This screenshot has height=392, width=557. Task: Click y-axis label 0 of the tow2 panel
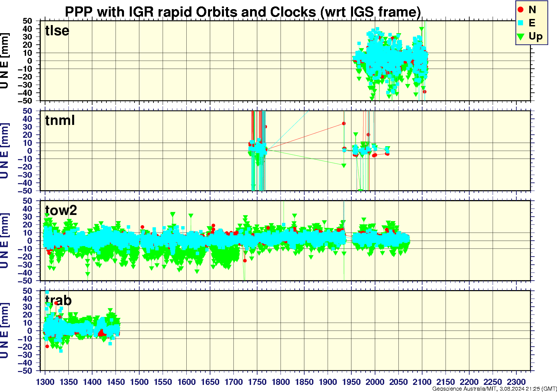point(30,241)
